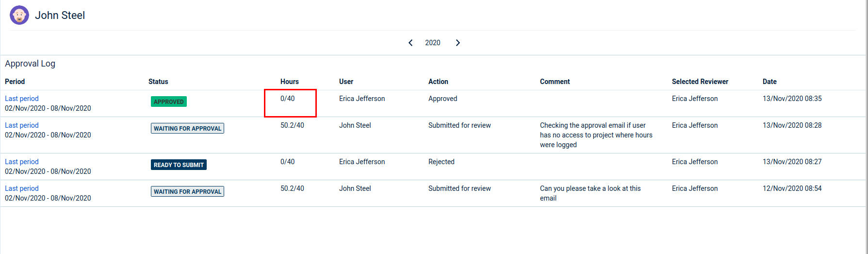Image resolution: width=868 pixels, height=254 pixels.
Task: Click John Steel's profile avatar
Action: click(19, 16)
